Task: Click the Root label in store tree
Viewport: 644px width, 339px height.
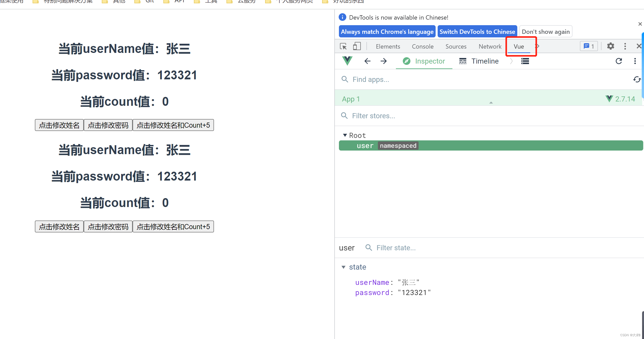Action: point(357,135)
